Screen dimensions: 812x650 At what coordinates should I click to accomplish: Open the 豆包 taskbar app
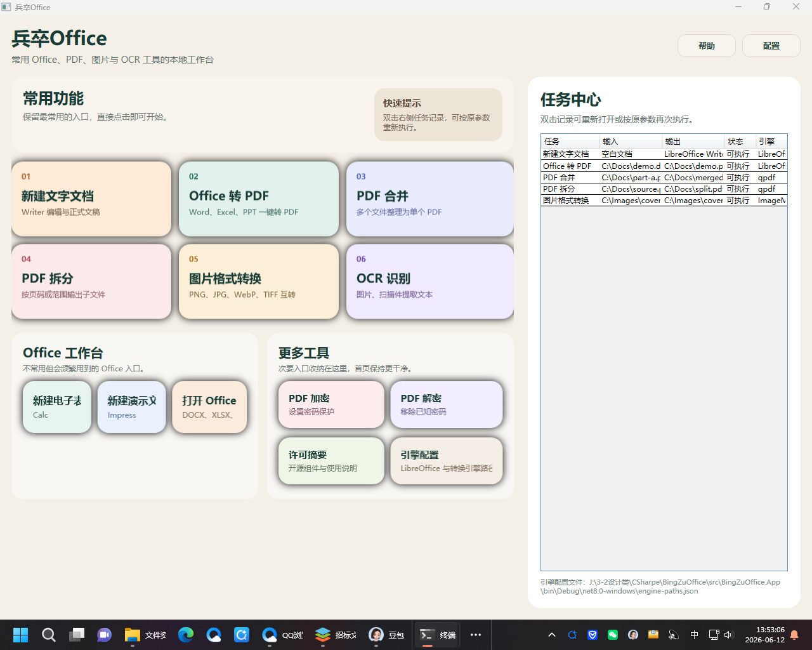tap(386, 635)
